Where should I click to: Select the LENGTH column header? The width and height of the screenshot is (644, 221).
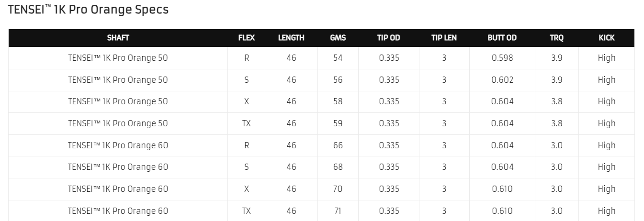click(291, 38)
